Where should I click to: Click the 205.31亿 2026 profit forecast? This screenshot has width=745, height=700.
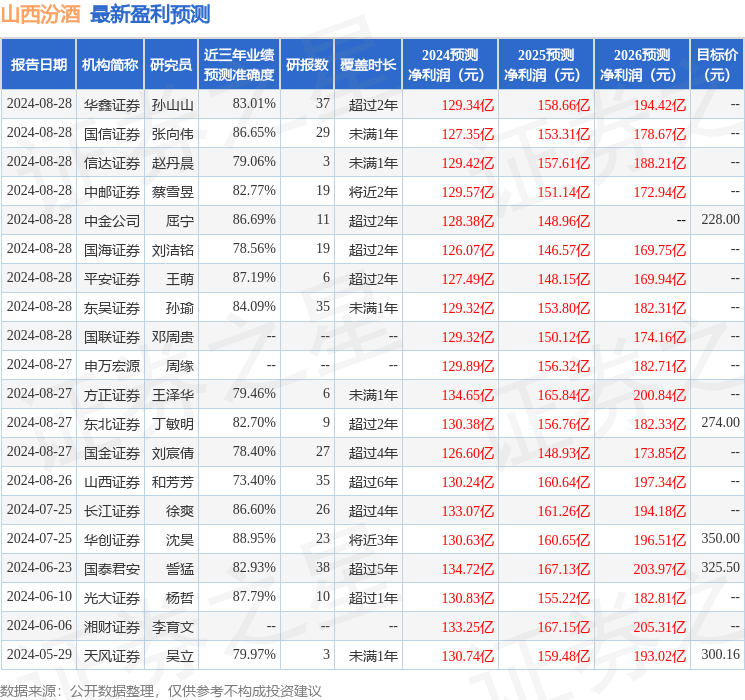click(x=659, y=627)
